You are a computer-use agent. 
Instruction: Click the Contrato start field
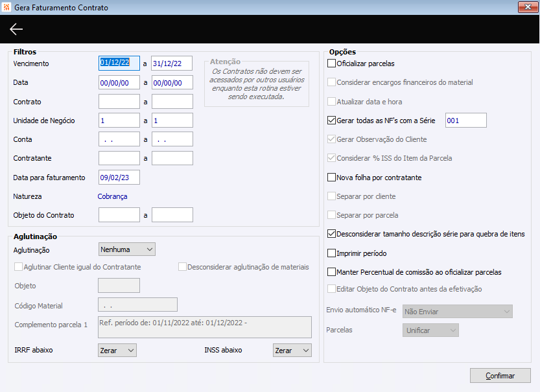click(119, 102)
